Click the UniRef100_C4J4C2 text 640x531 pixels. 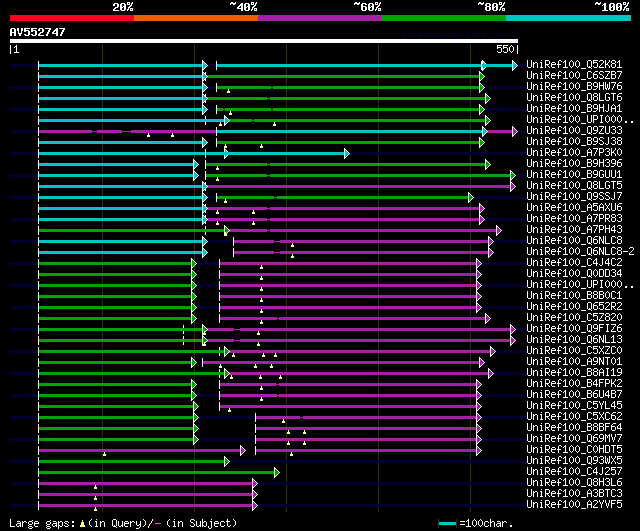tap(574, 263)
